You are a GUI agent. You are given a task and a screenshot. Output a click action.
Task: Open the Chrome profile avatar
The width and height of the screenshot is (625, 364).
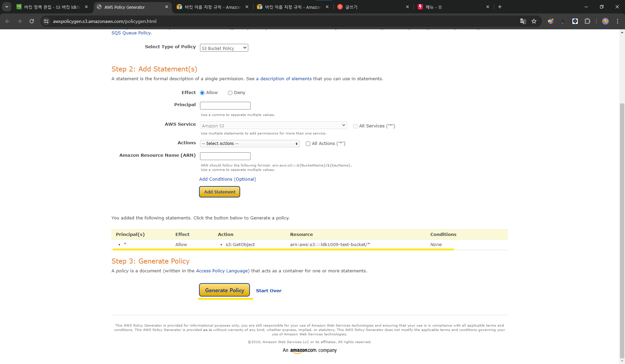click(605, 21)
